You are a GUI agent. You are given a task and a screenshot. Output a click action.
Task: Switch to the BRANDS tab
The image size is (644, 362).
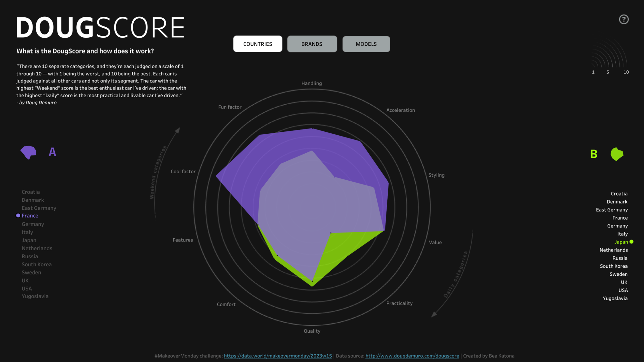(312, 44)
